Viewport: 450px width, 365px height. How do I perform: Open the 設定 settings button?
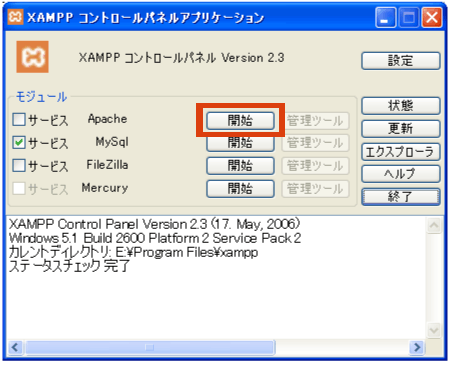(401, 61)
